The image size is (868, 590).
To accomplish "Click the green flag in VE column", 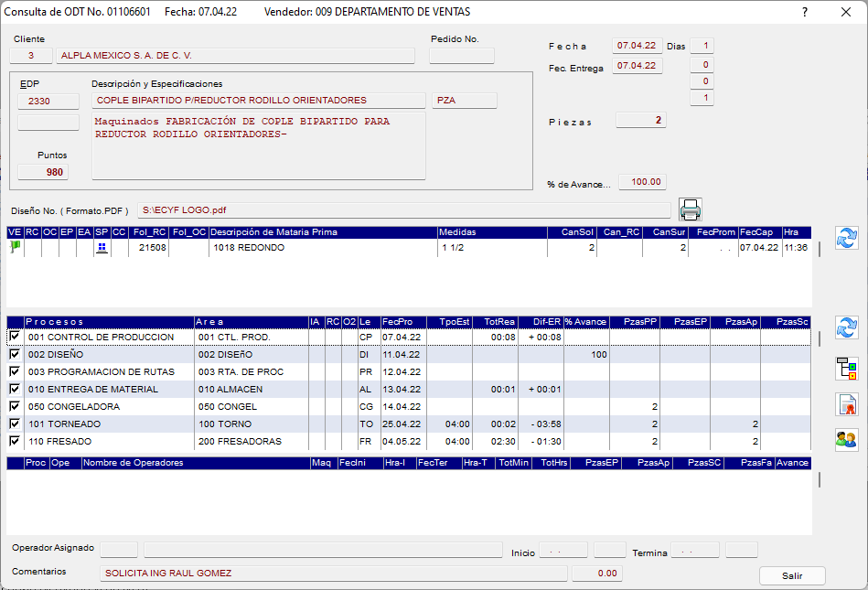I will coord(15,247).
